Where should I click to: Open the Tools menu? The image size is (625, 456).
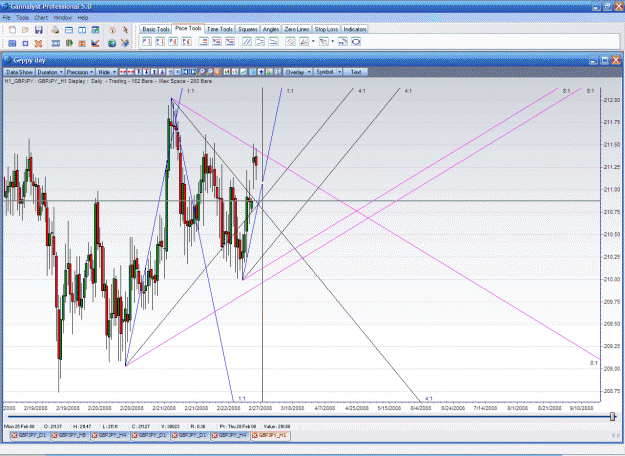tap(22, 18)
